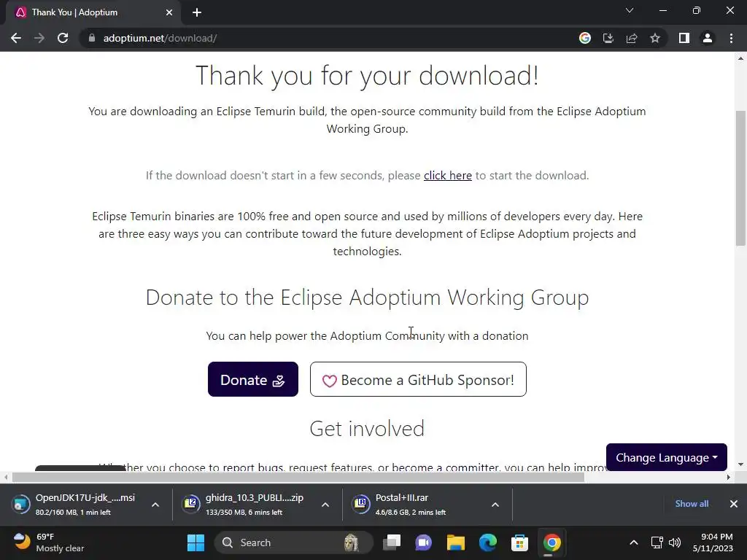Open the Postal+III.rar download item

[x=414, y=505]
